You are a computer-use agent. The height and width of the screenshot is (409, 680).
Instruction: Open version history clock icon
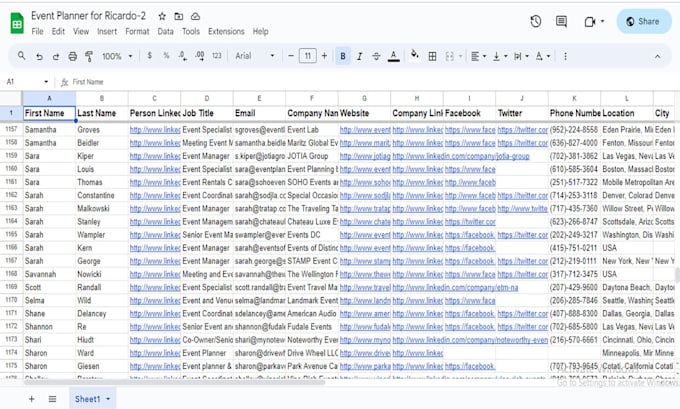point(536,21)
